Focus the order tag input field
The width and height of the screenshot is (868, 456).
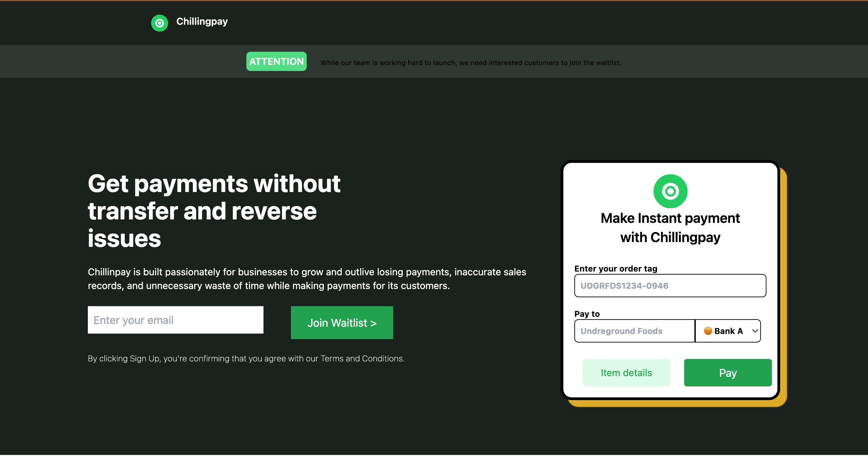[x=670, y=286]
